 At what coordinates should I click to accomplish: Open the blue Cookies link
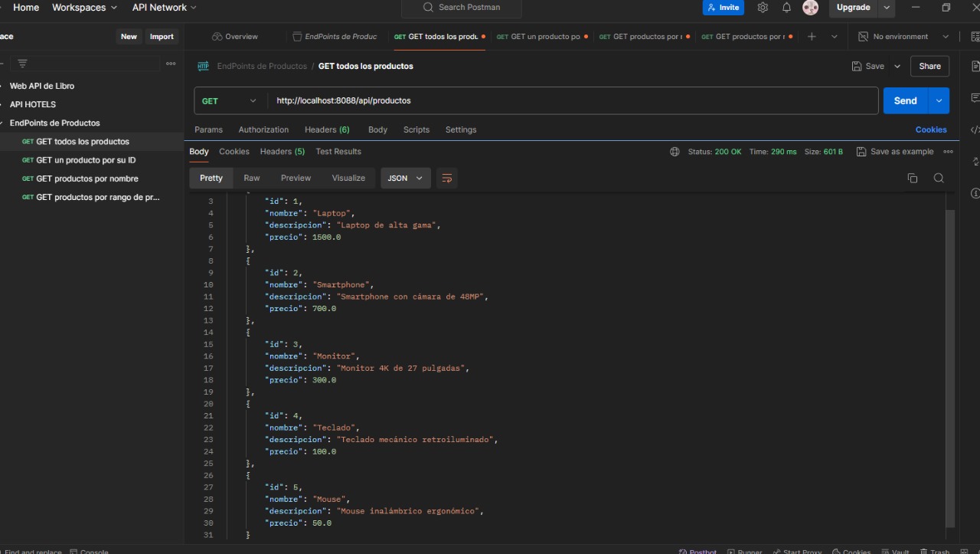[x=931, y=130]
